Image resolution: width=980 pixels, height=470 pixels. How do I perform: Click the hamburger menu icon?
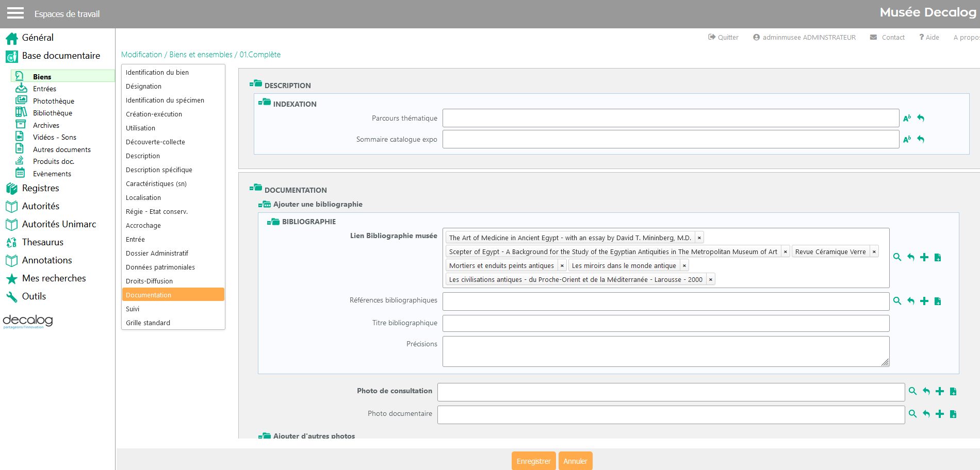pos(15,13)
